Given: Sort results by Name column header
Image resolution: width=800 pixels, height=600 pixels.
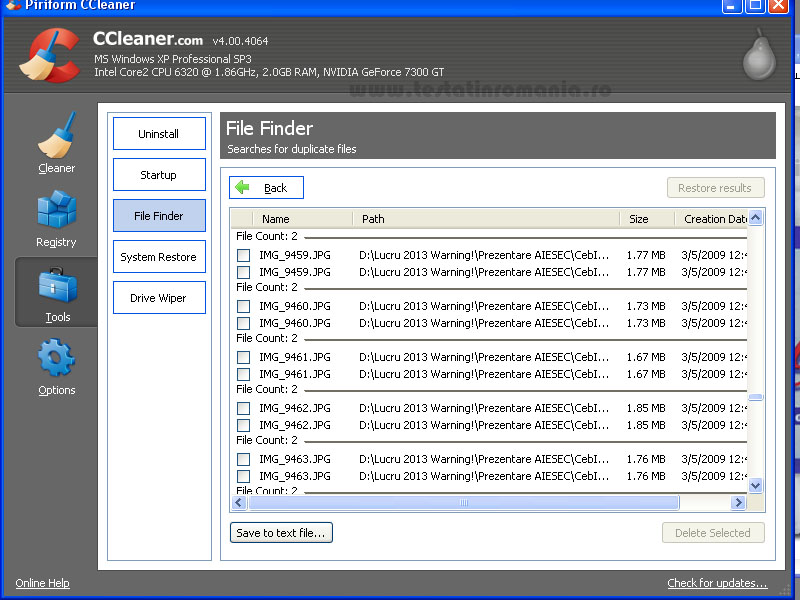Looking at the screenshot, I should click(x=276, y=219).
